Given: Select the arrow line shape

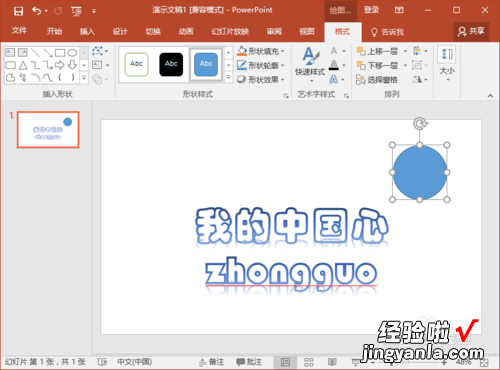Looking at the screenshot, I should pyautogui.click(x=48, y=52).
